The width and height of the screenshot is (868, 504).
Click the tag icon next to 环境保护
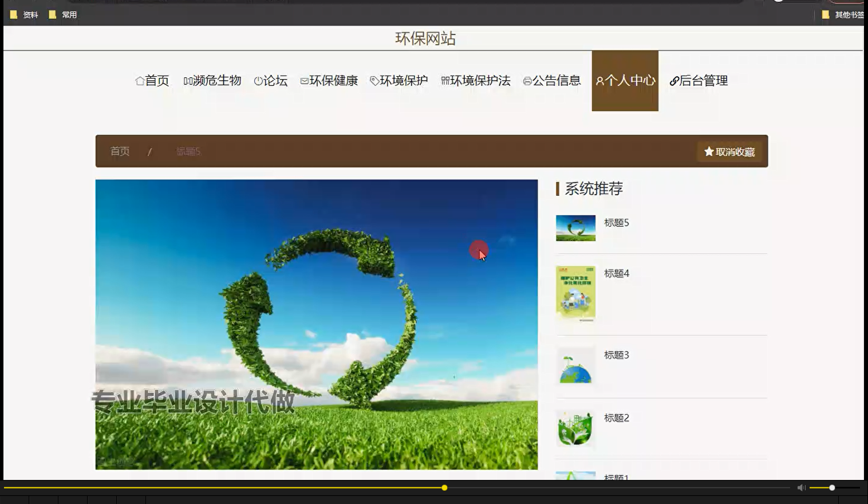coord(374,81)
